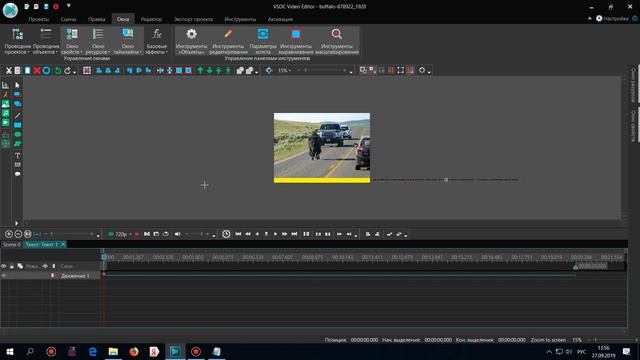Open the Редактор ribbon tab
The image size is (640, 360).
(151, 19)
